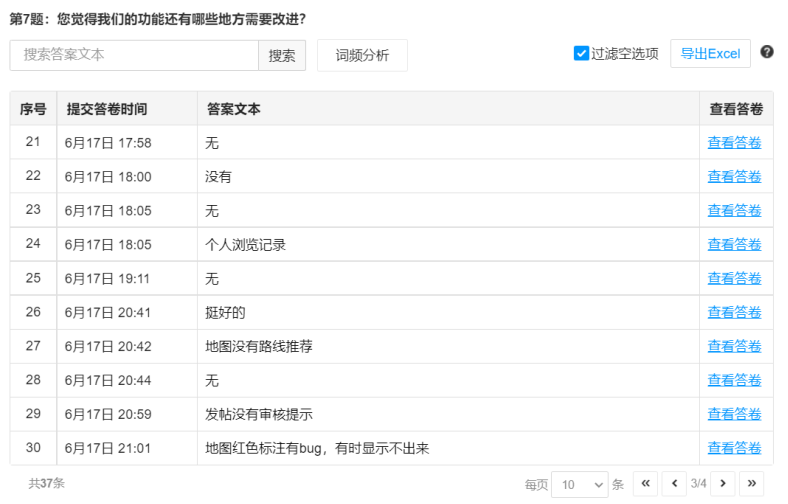
Task: View the answer sheet for row 27
Action: pos(734,347)
